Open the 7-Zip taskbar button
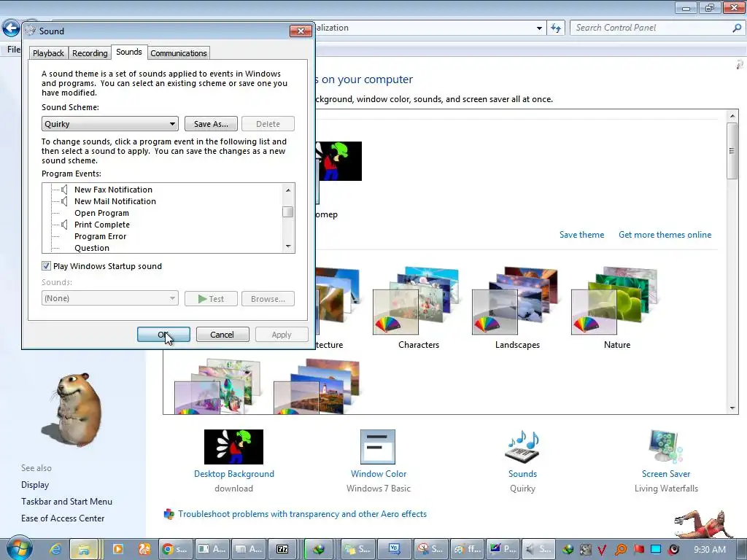Screen dimensions: 747x560 pyautogui.click(x=282, y=549)
